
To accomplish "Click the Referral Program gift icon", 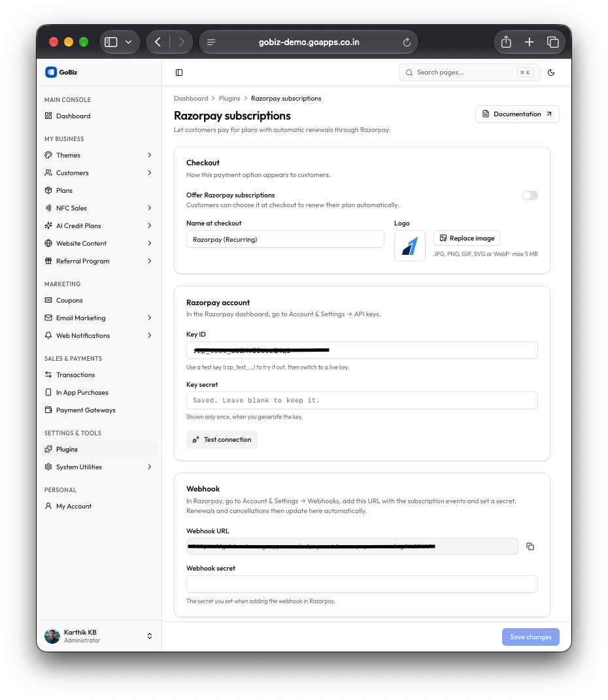I will (48, 261).
